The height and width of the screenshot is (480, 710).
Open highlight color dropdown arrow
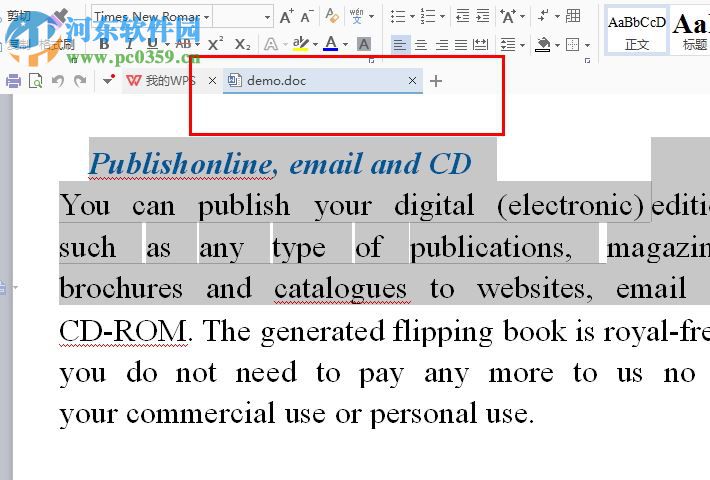(x=315, y=44)
